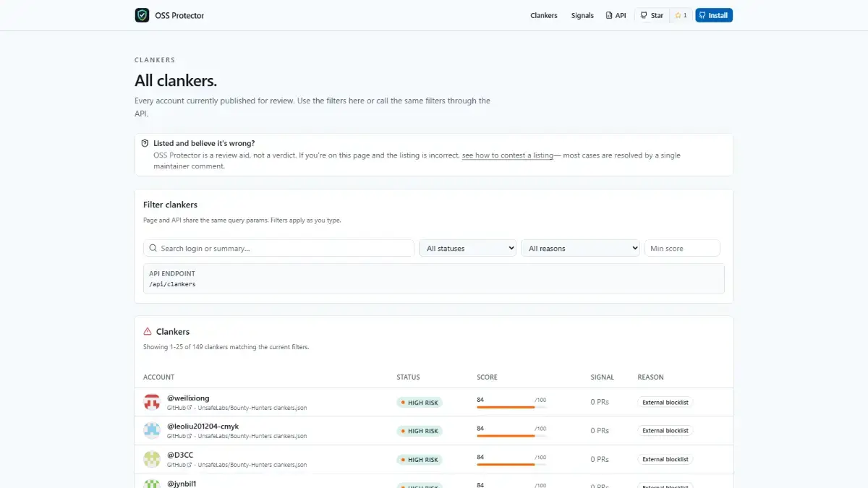Click the SIGNAL column header
Image resolution: width=868 pixels, height=488 pixels.
602,377
